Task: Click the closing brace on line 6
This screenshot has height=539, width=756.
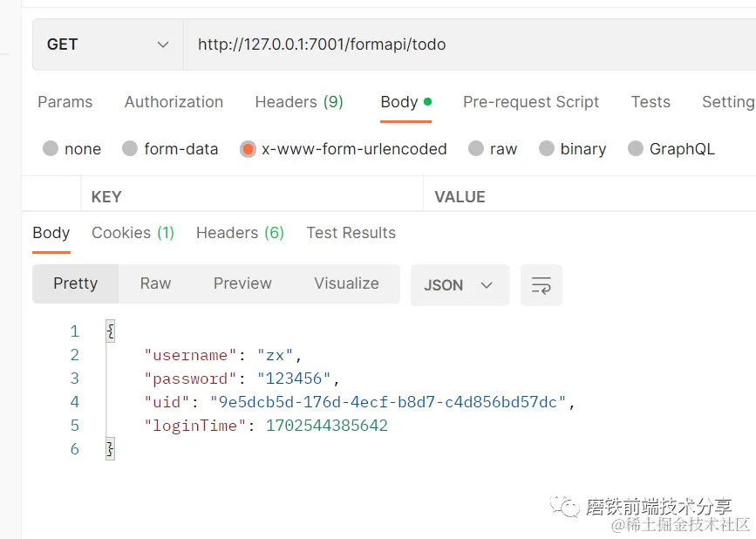Action: click(x=111, y=449)
